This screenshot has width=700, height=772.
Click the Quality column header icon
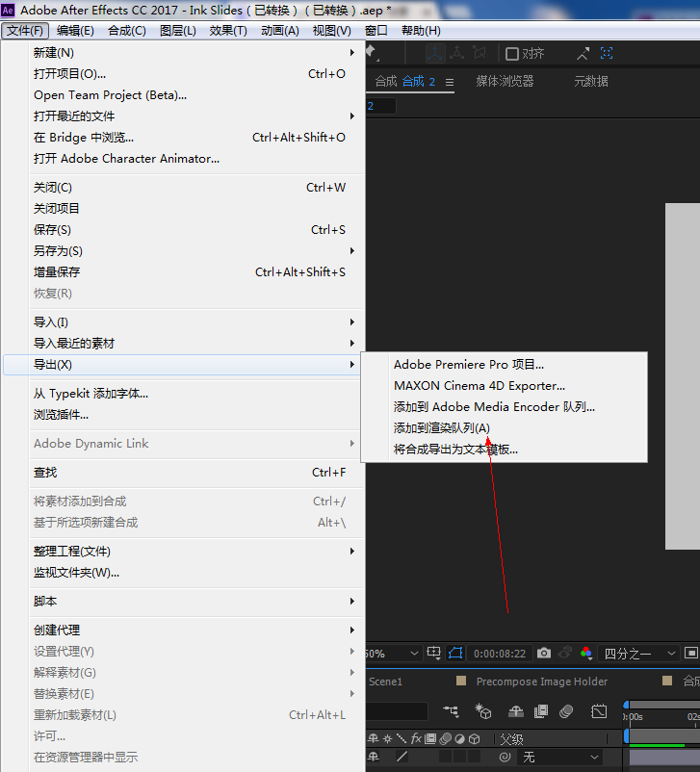click(402, 738)
